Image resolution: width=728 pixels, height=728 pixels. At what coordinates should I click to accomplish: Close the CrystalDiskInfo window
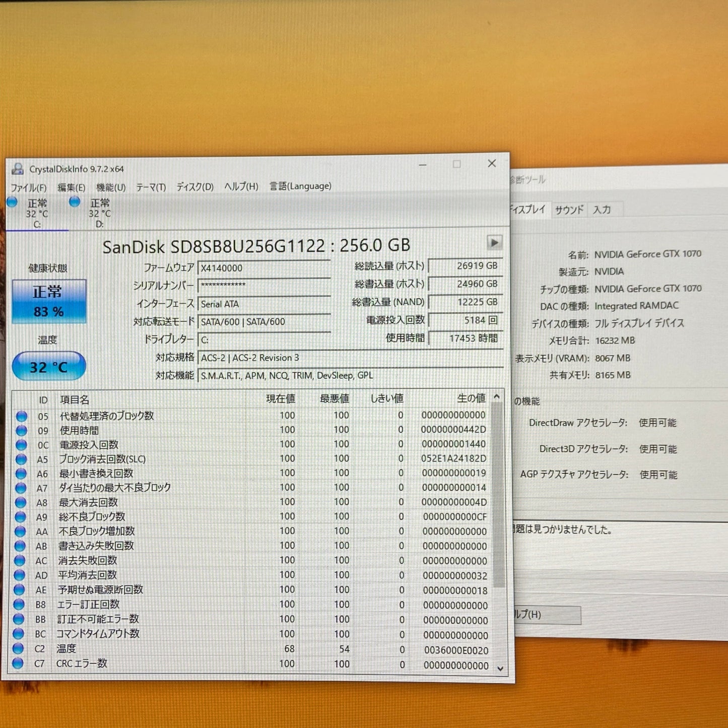coord(492,163)
